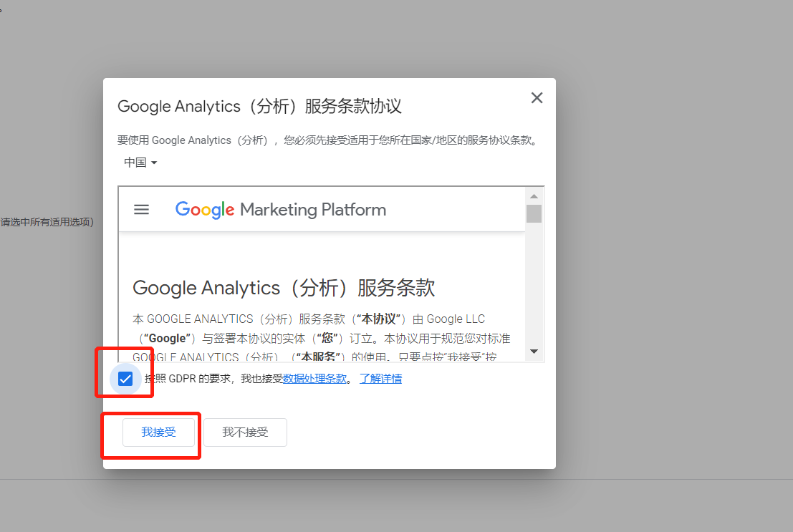Open the 中国 country dropdown

140,163
